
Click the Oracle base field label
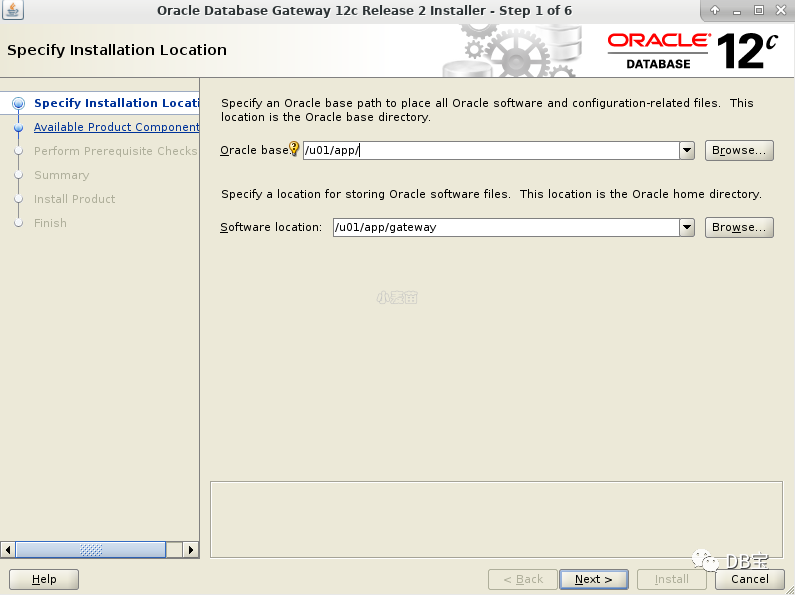click(x=254, y=151)
